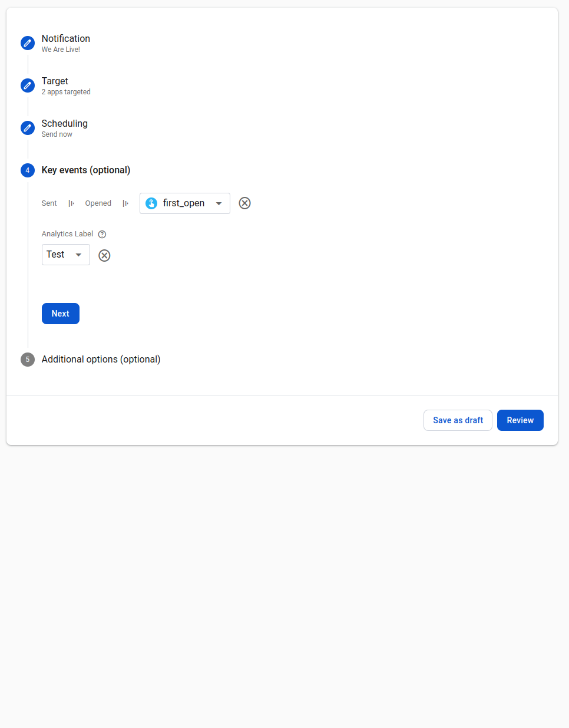Click the touch icon beside first_open

coord(151,203)
